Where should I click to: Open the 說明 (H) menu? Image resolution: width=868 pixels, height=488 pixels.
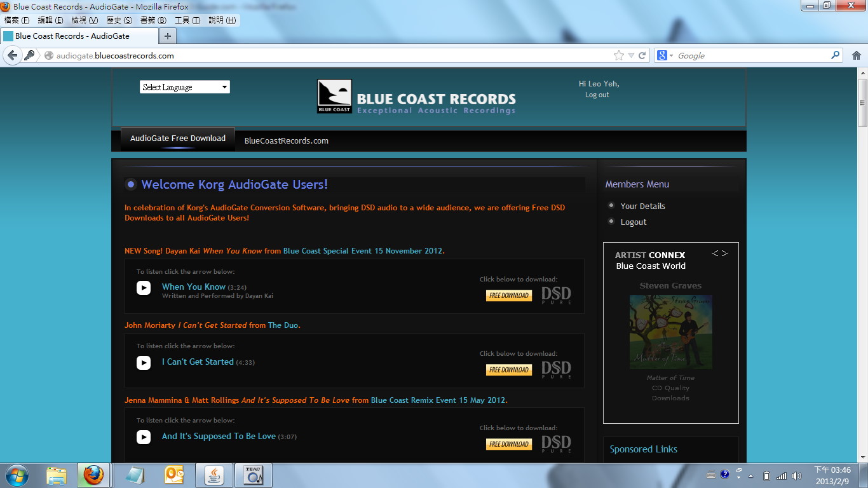pos(222,20)
